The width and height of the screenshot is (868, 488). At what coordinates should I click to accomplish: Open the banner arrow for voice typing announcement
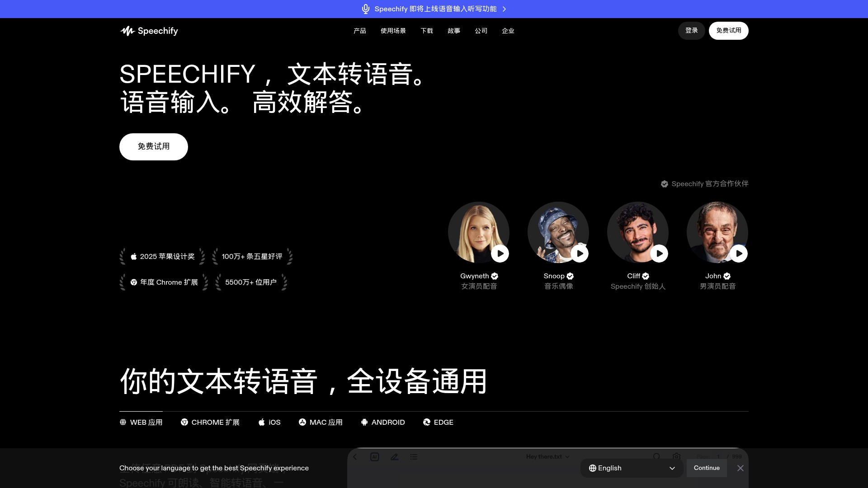click(505, 9)
